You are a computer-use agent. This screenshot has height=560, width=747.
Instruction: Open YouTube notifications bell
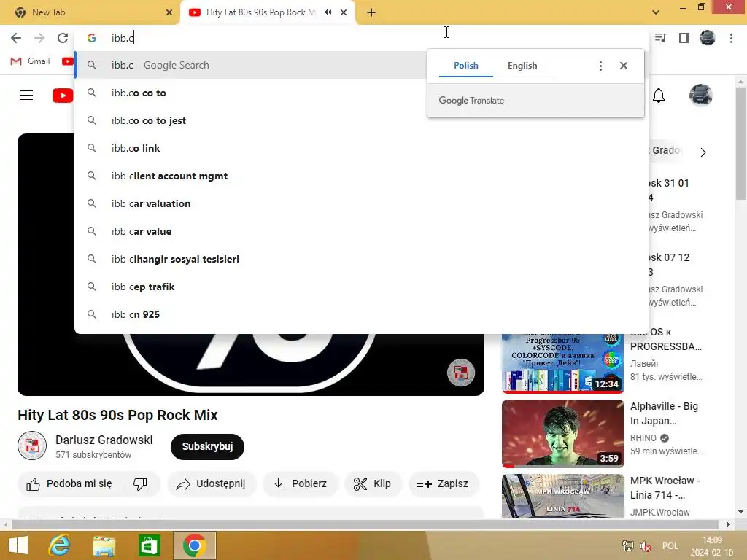coord(659,96)
